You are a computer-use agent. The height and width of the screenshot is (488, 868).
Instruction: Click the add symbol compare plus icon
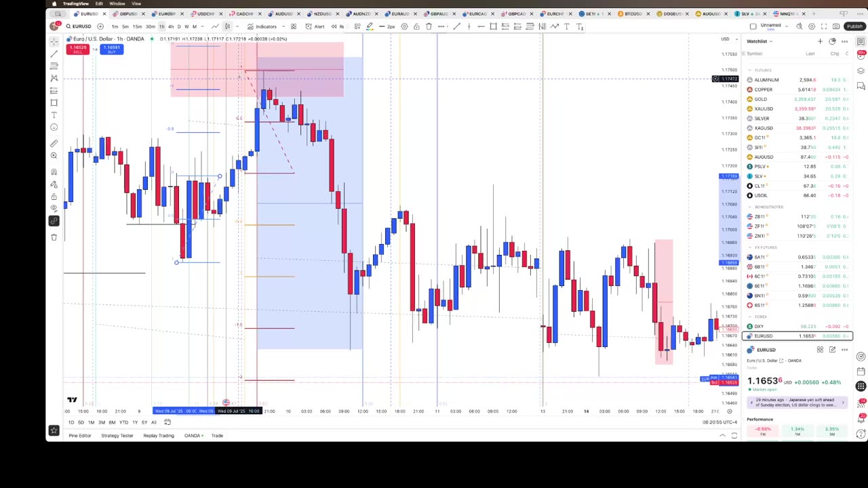click(100, 26)
